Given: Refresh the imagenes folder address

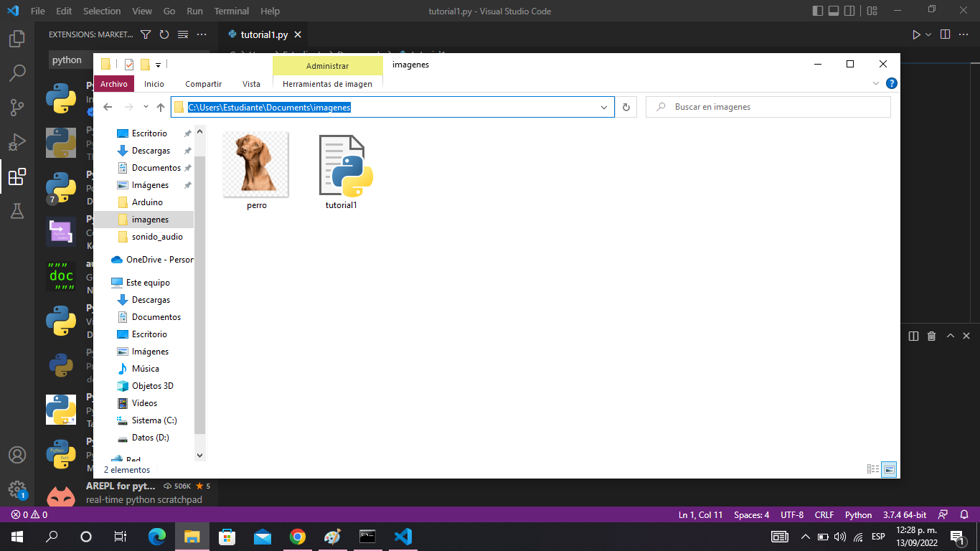Looking at the screenshot, I should click(626, 107).
